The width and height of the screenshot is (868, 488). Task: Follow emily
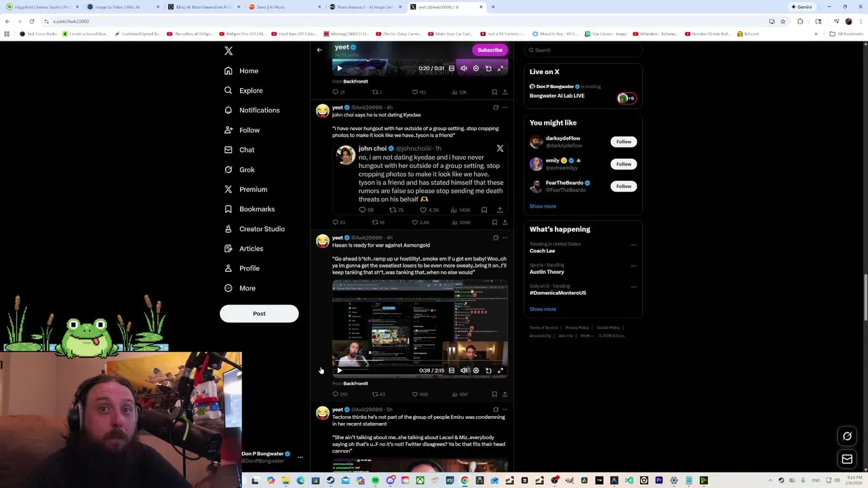tap(623, 164)
